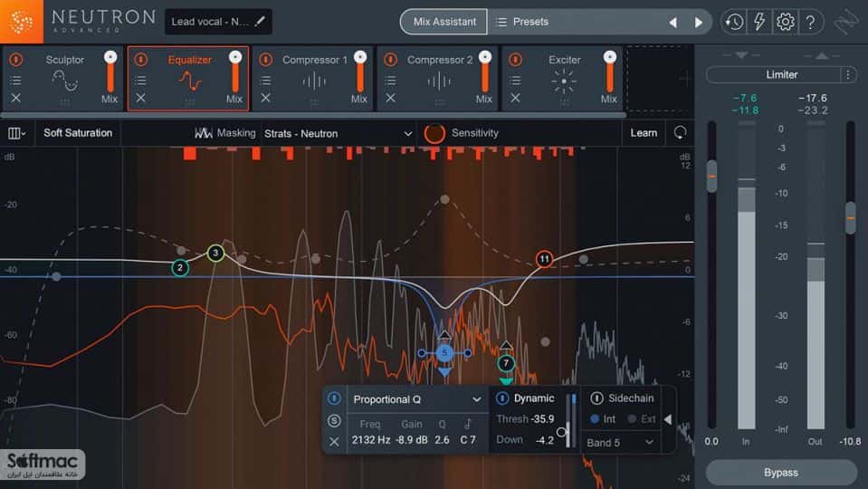The image size is (868, 489).
Task: Solo band 5 with the S icon
Action: point(334,420)
